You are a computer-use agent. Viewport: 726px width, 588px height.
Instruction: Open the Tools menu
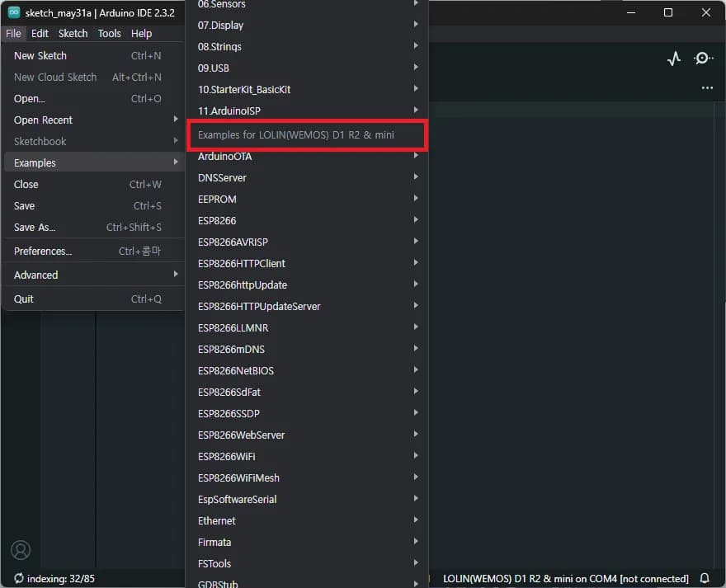pyautogui.click(x=109, y=34)
